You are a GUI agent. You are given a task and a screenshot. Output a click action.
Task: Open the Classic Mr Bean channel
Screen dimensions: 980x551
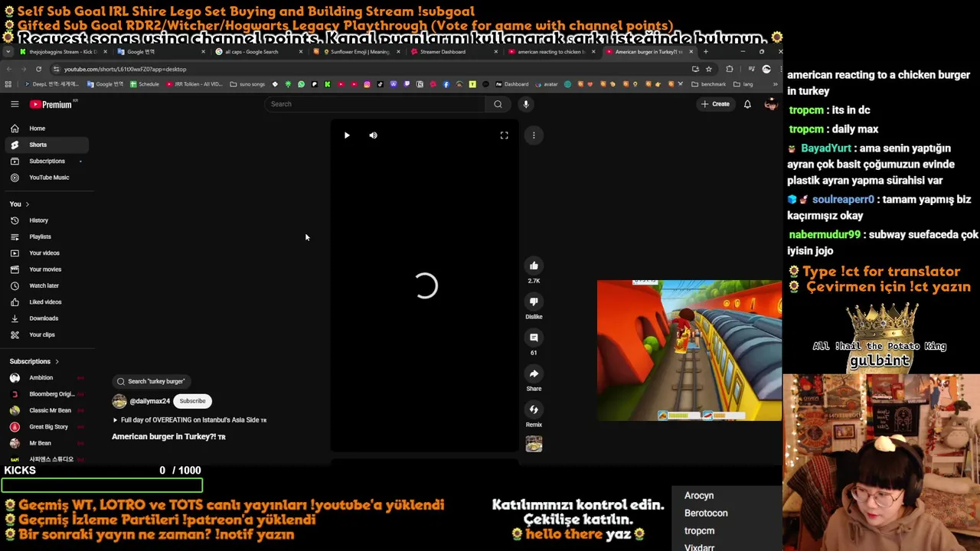coord(46,410)
